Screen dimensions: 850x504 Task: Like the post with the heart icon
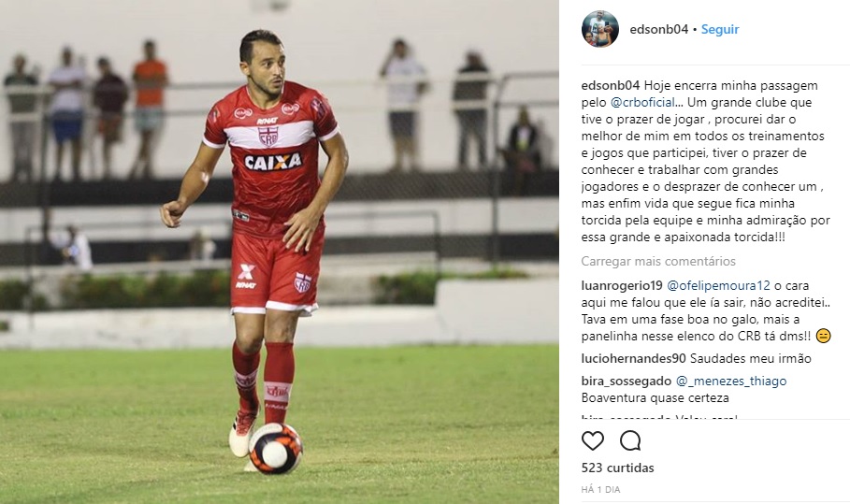[x=593, y=440]
